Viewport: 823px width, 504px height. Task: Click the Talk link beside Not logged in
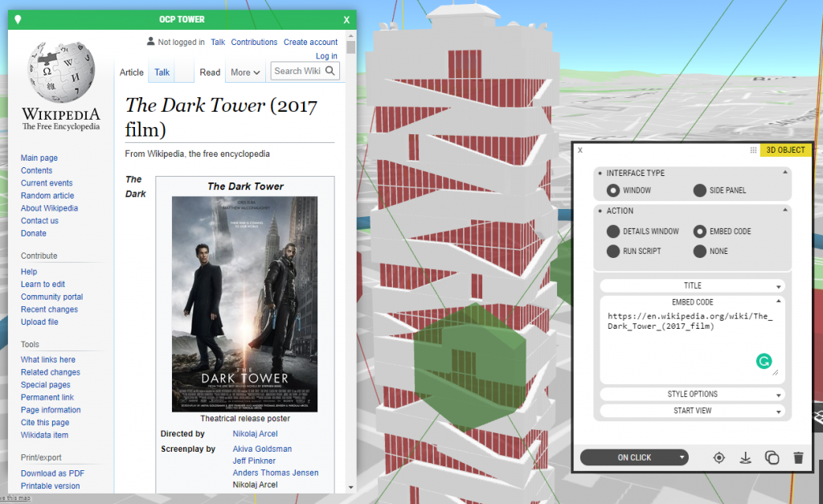coord(218,42)
